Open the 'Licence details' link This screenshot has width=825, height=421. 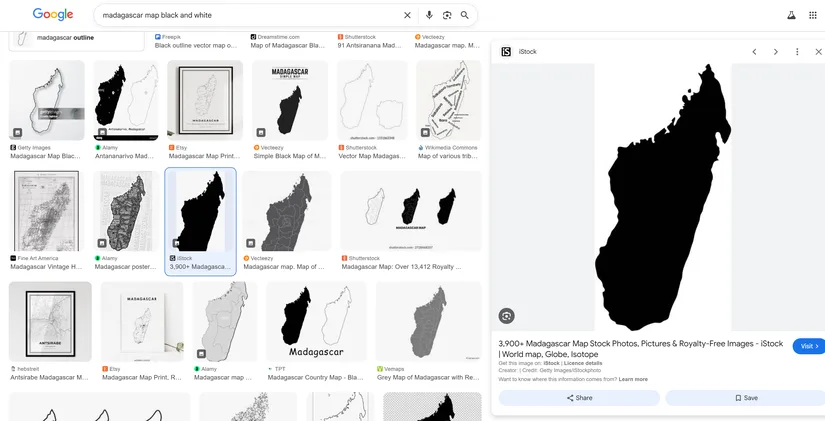point(583,363)
